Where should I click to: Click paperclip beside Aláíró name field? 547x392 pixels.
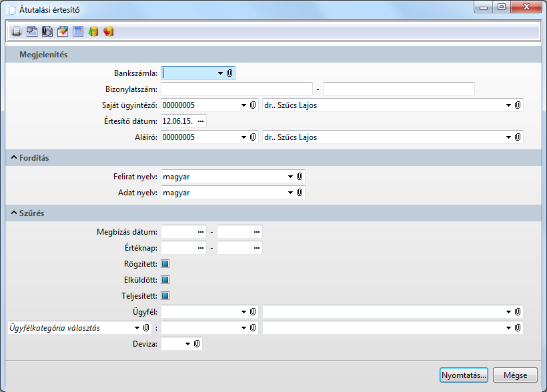pos(518,137)
